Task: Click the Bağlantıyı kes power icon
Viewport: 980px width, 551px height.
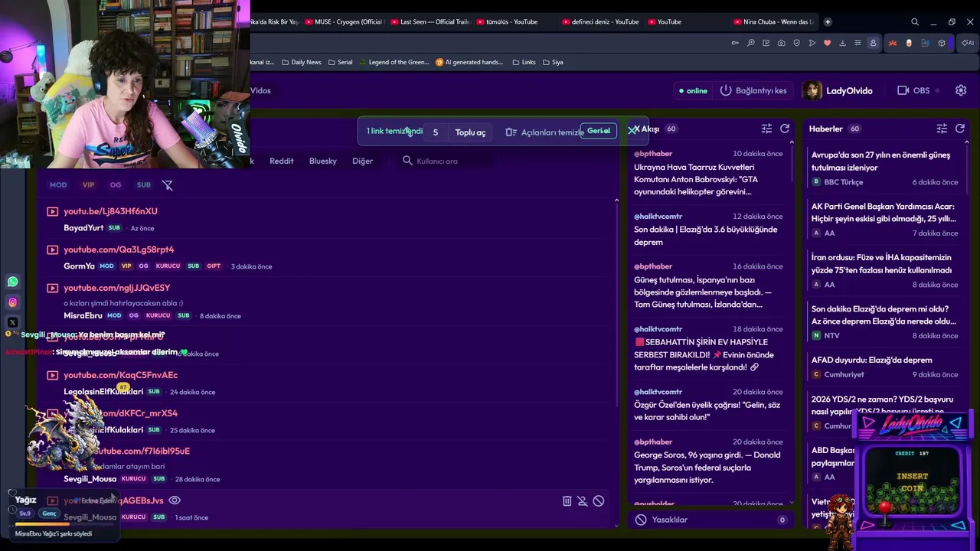Action: [x=726, y=90]
